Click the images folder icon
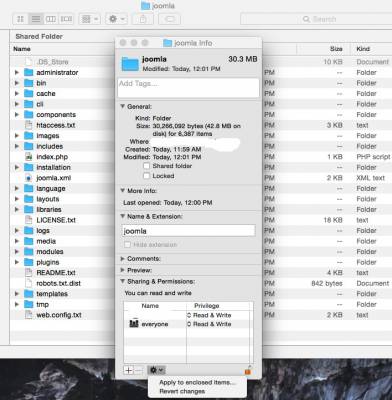Image resolution: width=392 pixels, height=400 pixels. coord(29,136)
